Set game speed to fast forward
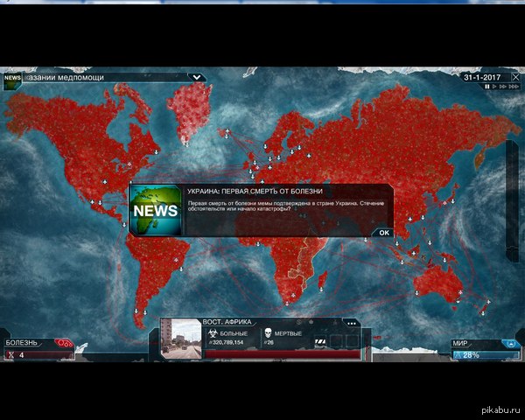525x420 pixels. coord(505,87)
